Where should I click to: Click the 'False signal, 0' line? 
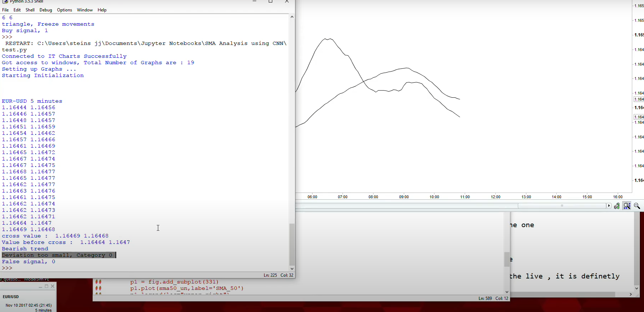click(29, 262)
